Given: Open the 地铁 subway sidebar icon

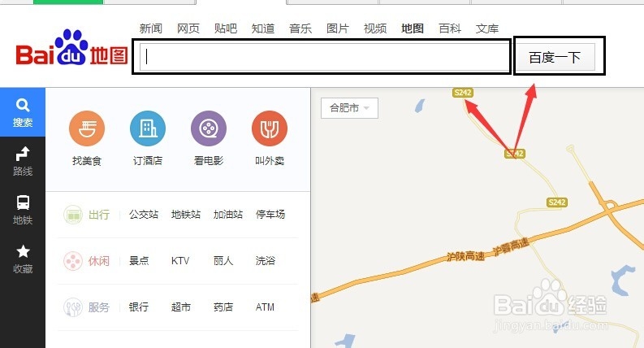Looking at the screenshot, I should [x=23, y=202].
